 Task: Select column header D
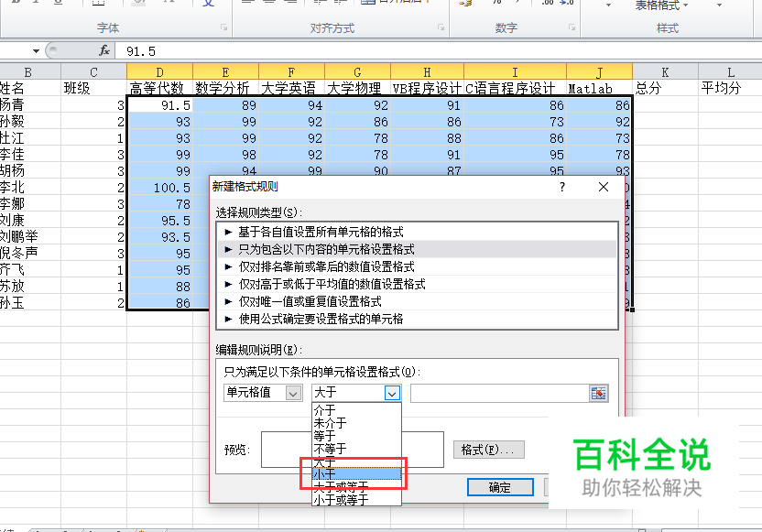coord(160,72)
